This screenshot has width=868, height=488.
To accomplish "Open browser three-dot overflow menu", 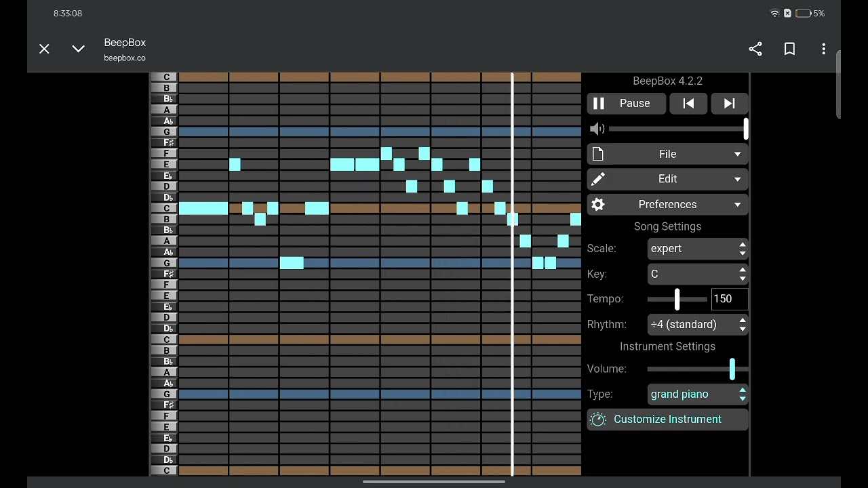I will [823, 49].
